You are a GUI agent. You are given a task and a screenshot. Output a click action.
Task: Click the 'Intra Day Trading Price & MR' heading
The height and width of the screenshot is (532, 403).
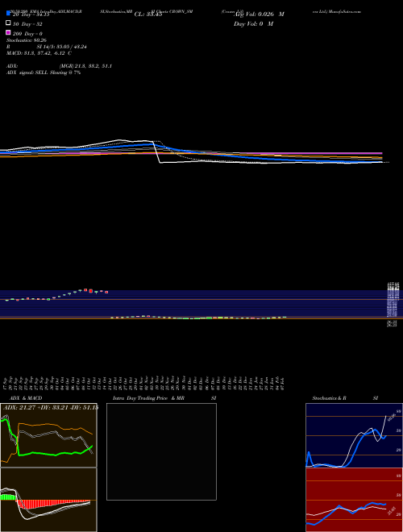[148, 398]
